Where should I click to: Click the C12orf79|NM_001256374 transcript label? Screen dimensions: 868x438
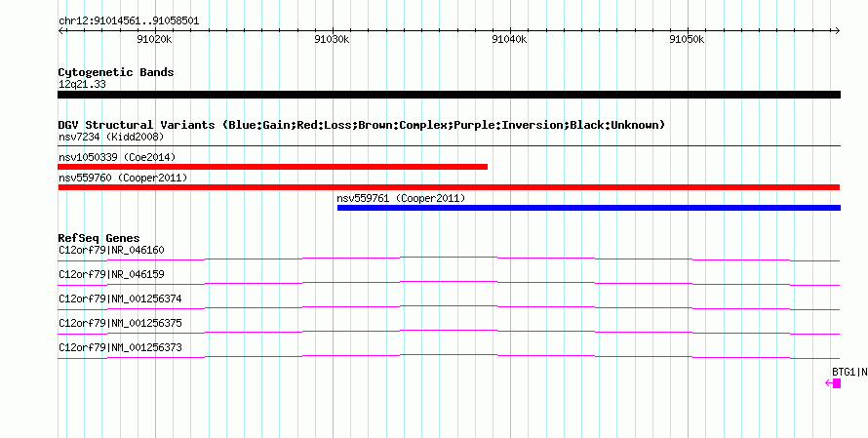[x=120, y=299]
